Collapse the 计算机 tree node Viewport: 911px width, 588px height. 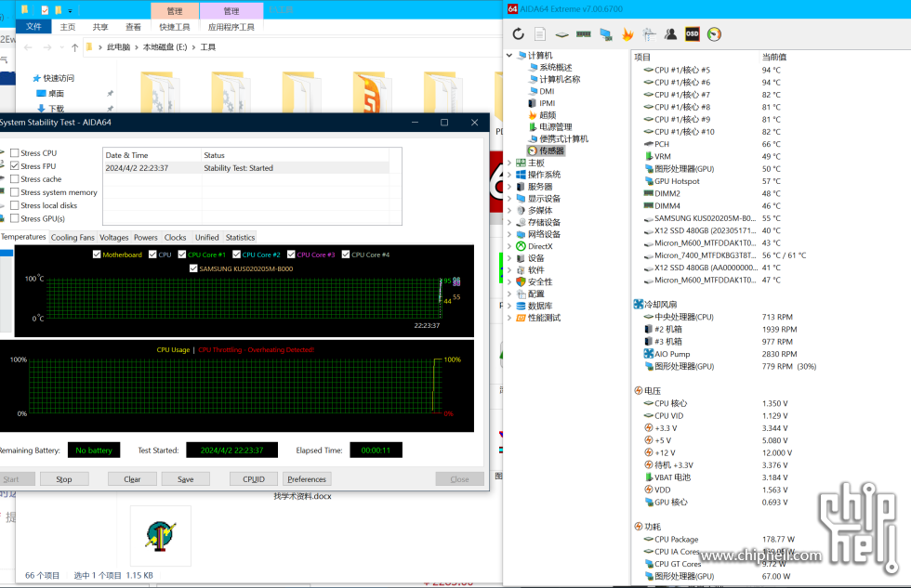coord(509,55)
